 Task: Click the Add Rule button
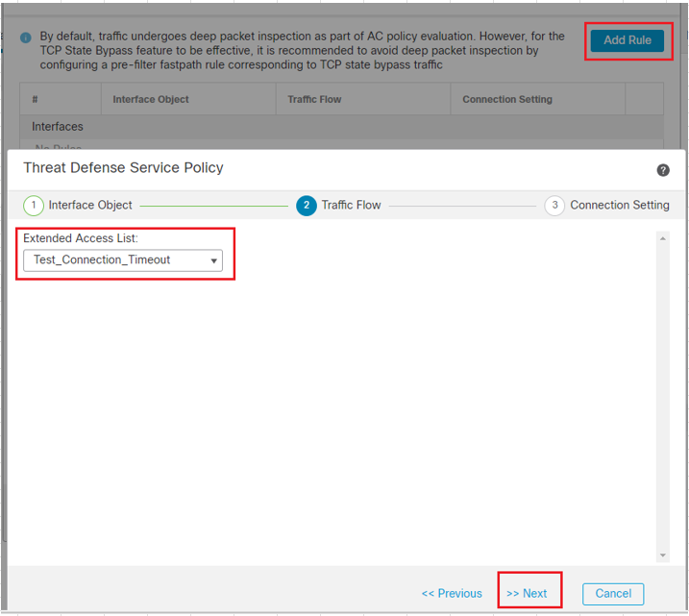[x=627, y=40]
